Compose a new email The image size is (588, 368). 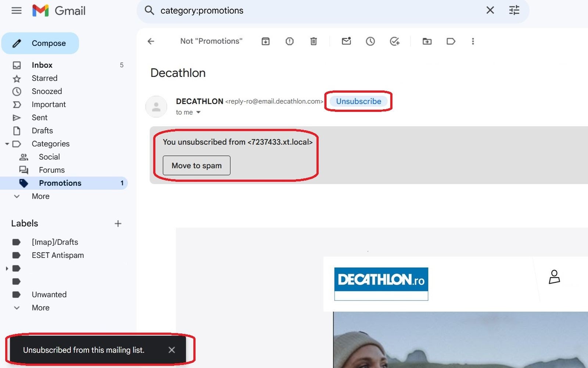[40, 43]
